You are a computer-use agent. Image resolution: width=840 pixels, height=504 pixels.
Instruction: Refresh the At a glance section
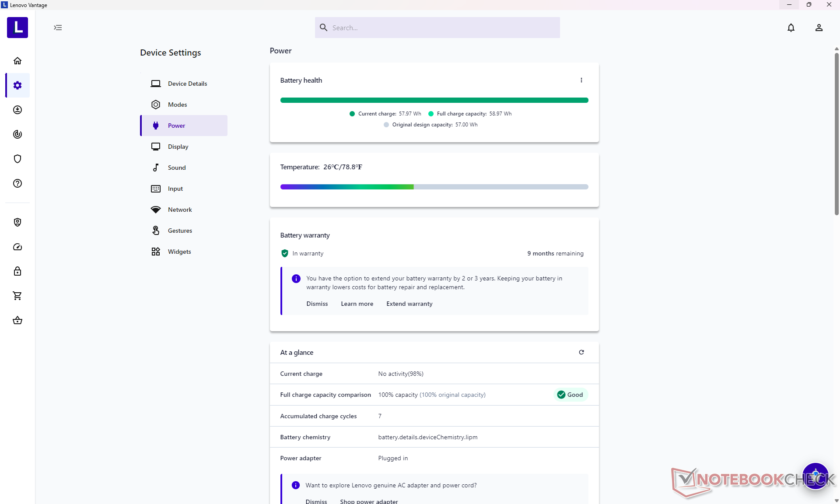(x=581, y=352)
